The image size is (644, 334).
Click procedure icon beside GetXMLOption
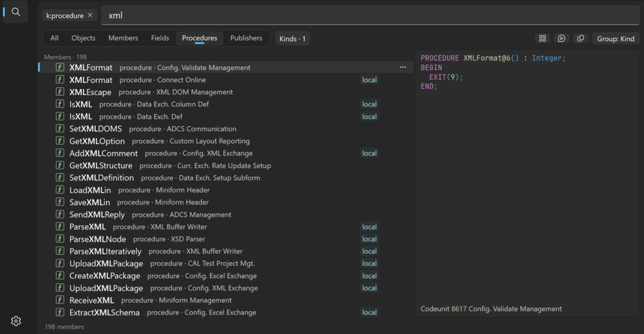coord(60,141)
